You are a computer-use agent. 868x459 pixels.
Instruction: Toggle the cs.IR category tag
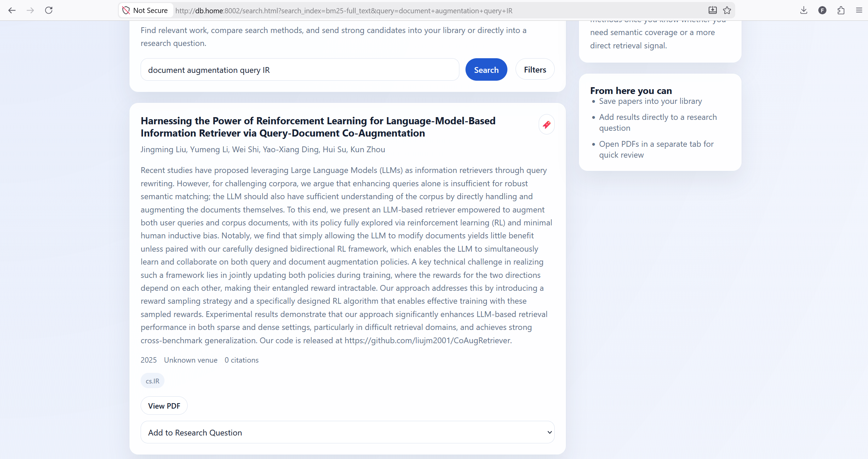152,381
